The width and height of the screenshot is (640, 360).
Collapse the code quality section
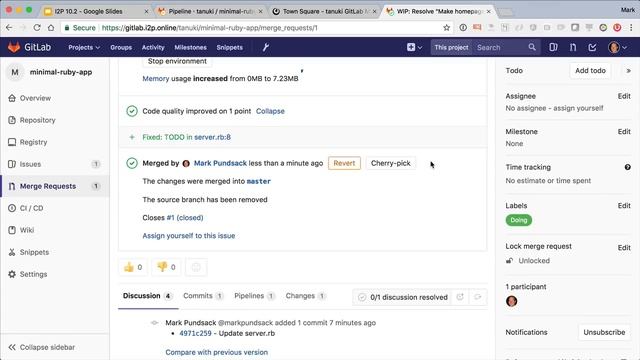click(270, 111)
